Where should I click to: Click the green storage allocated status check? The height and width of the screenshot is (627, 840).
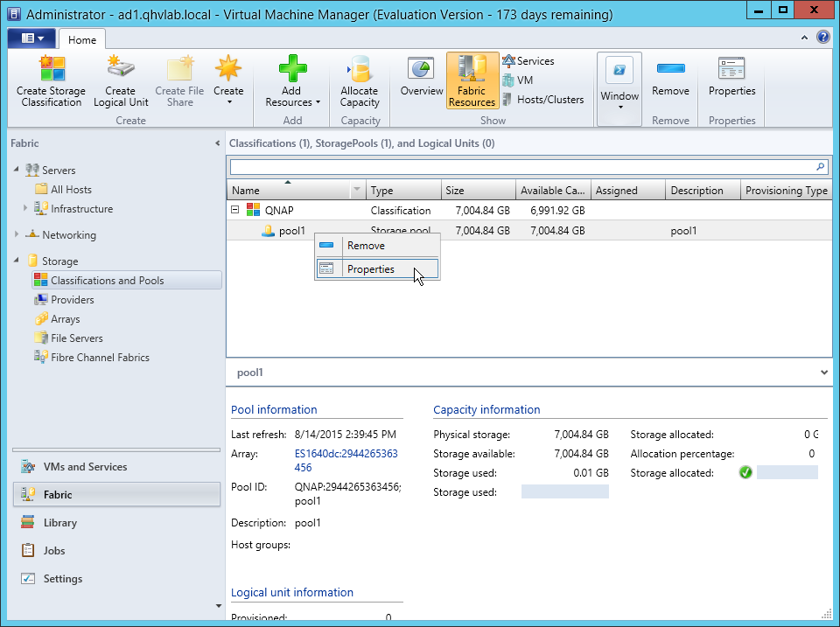point(745,472)
